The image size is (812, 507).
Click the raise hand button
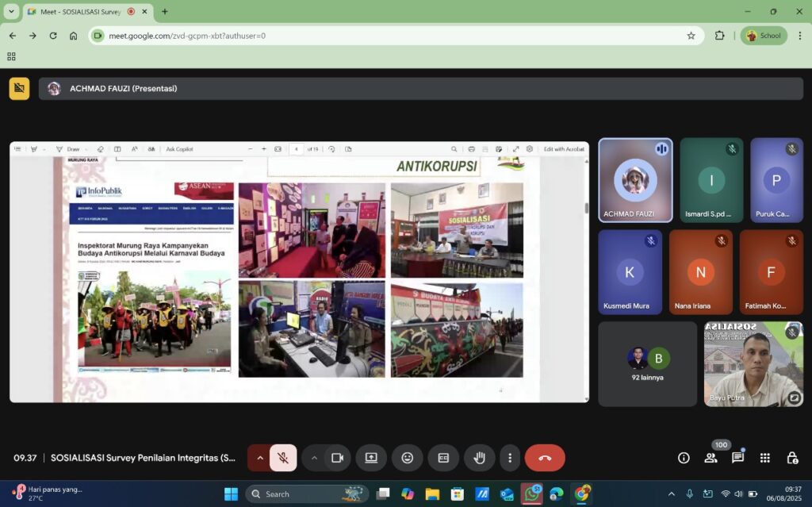coord(480,458)
